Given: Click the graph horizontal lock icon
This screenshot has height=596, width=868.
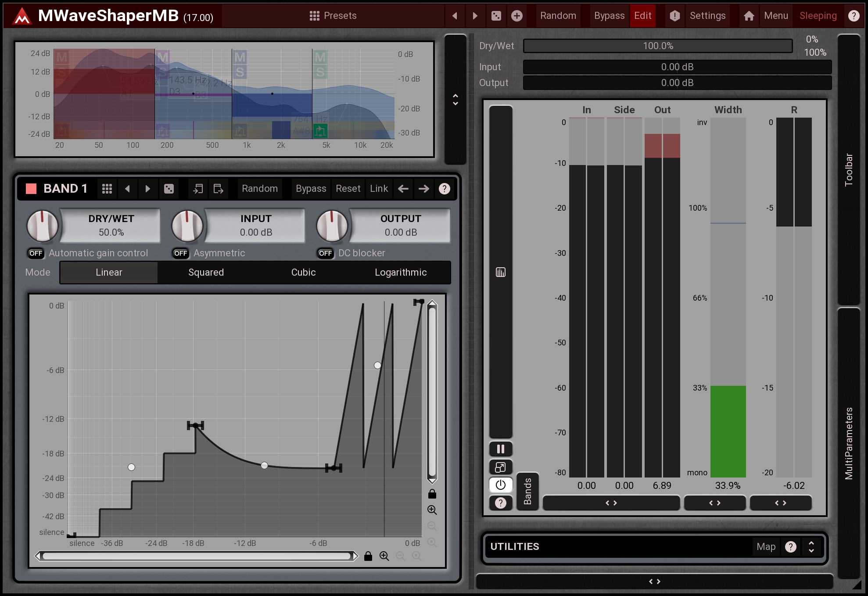Looking at the screenshot, I should tap(368, 557).
